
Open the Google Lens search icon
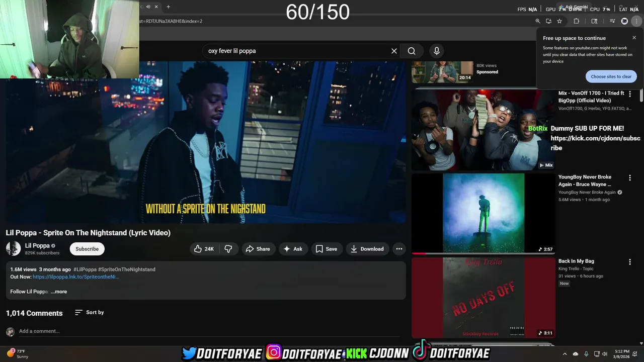coord(594,21)
